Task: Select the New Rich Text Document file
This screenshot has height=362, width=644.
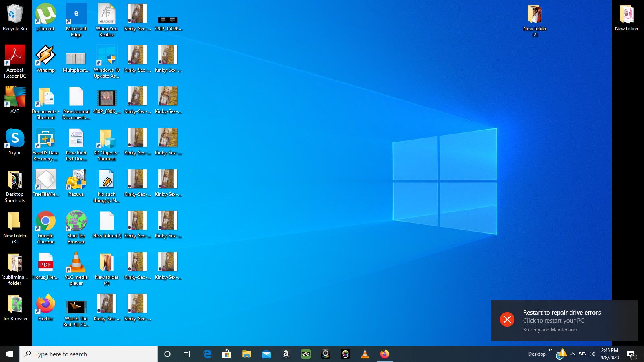Action: click(x=76, y=144)
